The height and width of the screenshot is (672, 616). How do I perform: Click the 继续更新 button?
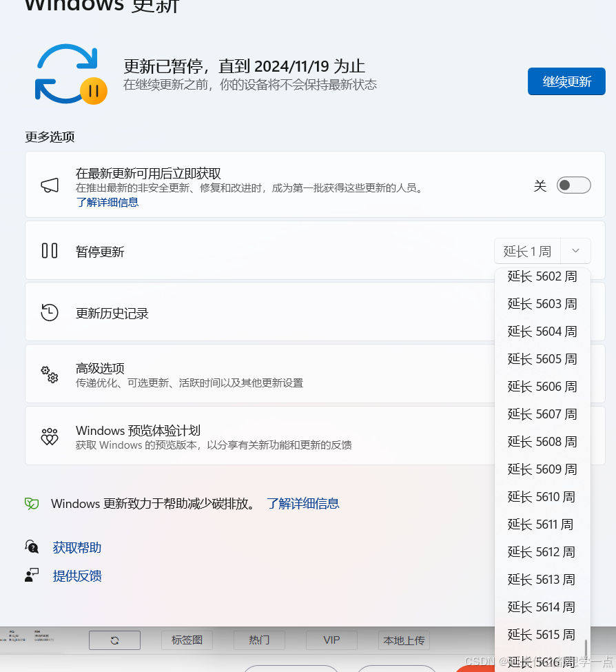[x=566, y=81]
